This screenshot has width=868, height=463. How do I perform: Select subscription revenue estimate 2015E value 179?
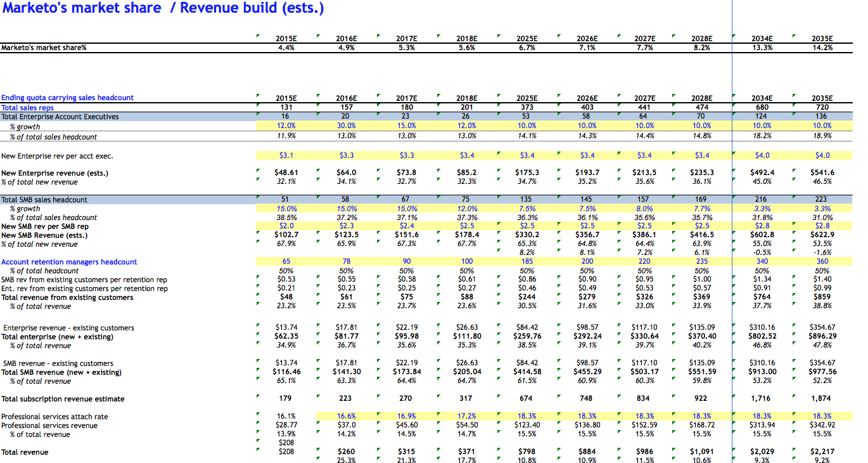[286, 399]
